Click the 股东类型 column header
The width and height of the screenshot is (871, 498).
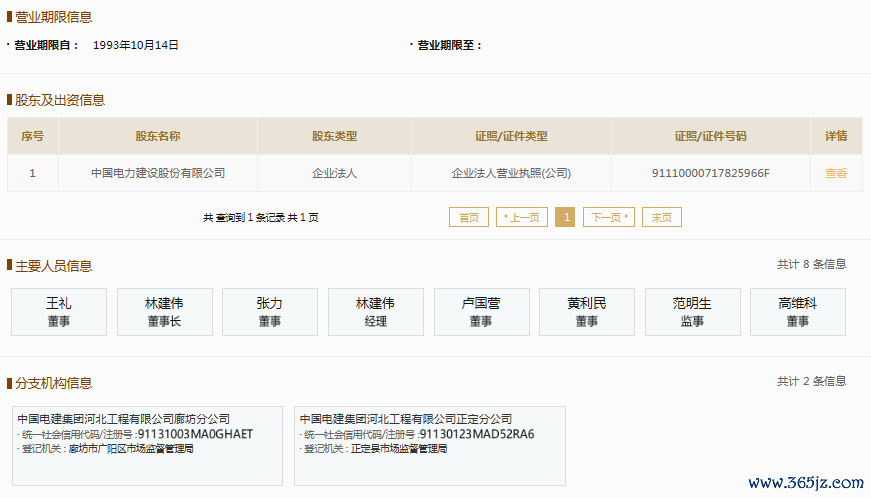click(334, 136)
